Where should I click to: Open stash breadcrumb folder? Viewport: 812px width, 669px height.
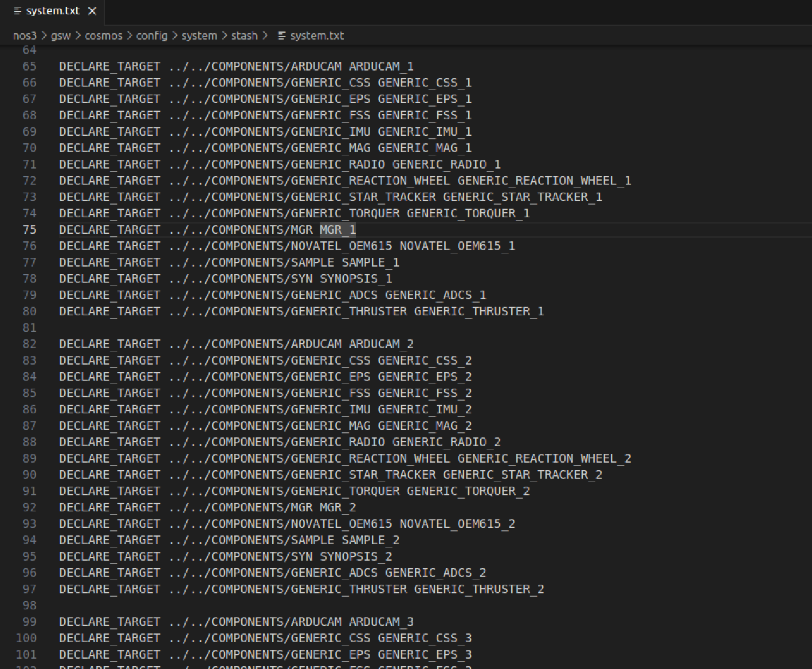[245, 36]
